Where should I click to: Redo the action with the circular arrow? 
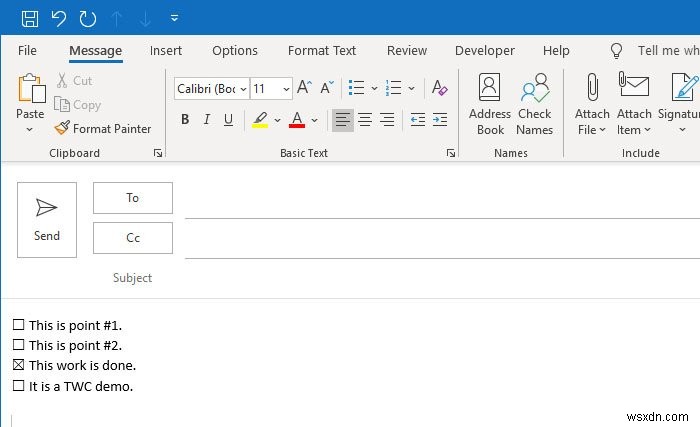(88, 18)
